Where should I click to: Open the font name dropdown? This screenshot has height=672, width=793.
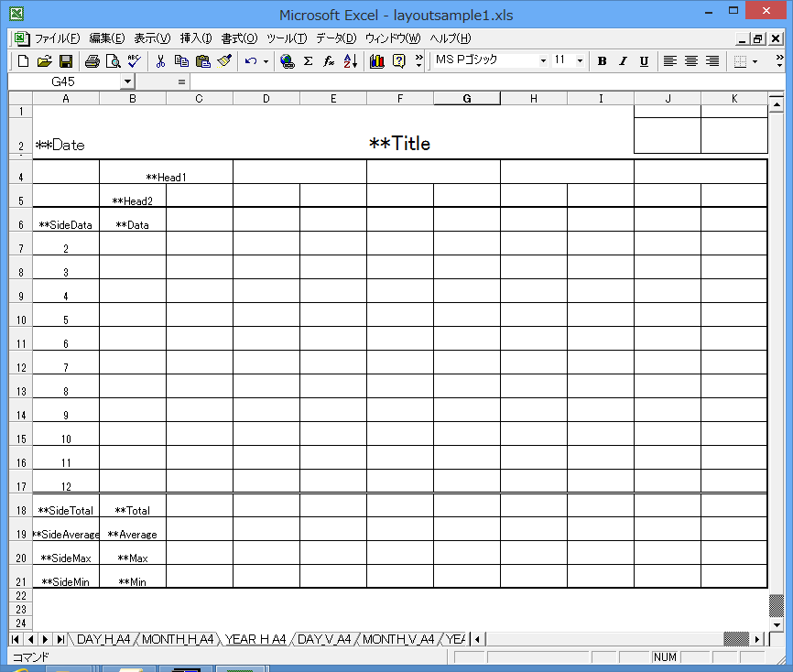pos(543,61)
